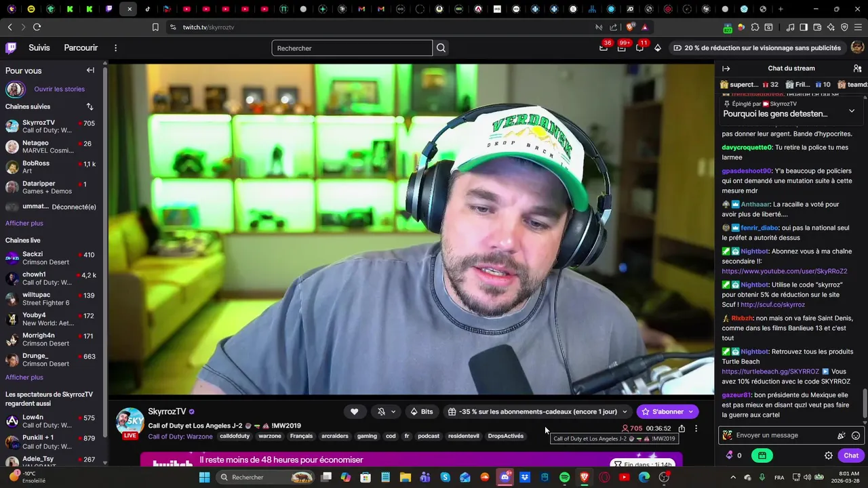Send message with Chat button
Screen dimensions: 868x488
[x=851, y=455]
